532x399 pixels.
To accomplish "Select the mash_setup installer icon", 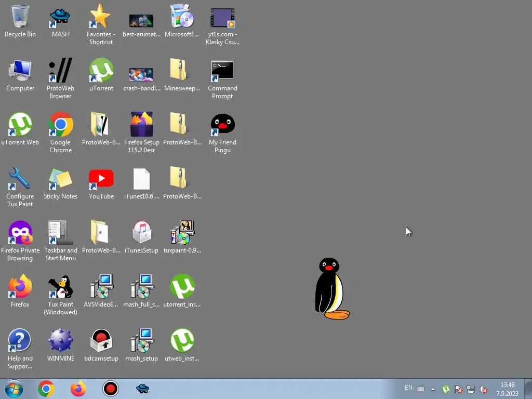I will (x=141, y=345).
